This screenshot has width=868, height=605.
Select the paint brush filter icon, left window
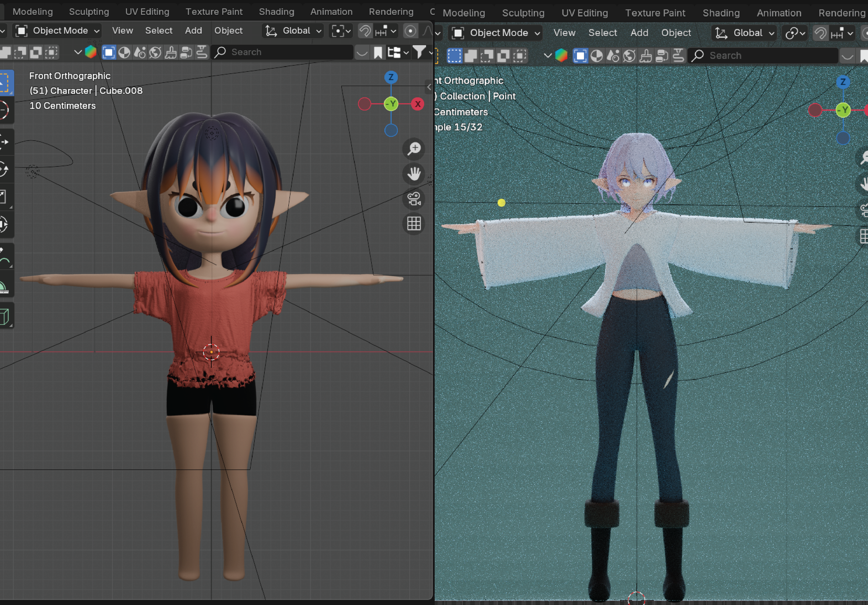tap(171, 52)
